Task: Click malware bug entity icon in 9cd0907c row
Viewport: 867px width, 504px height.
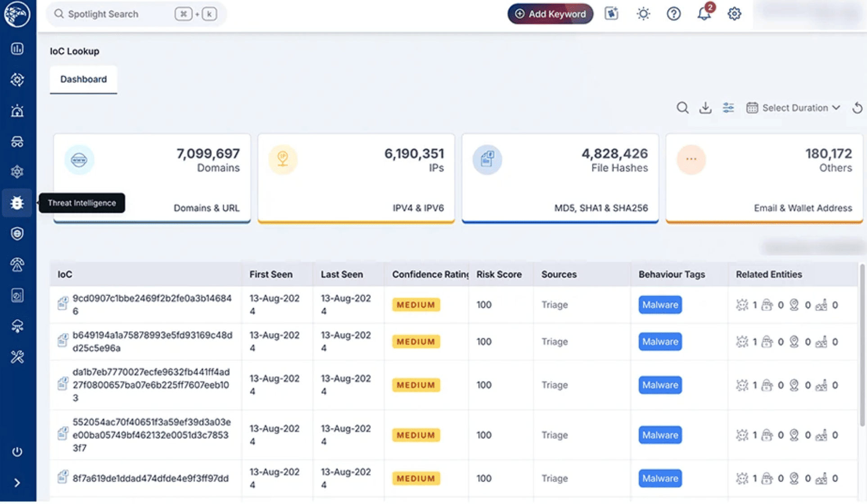Action: coord(742,305)
